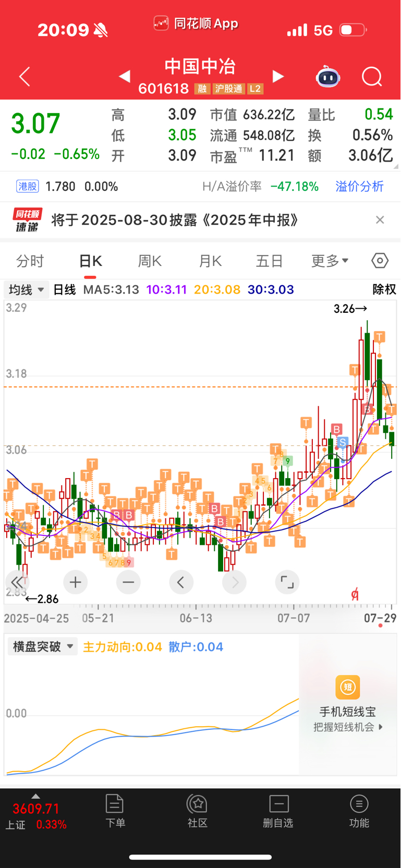
Task: Open the search magnifier
Action: [x=372, y=77]
